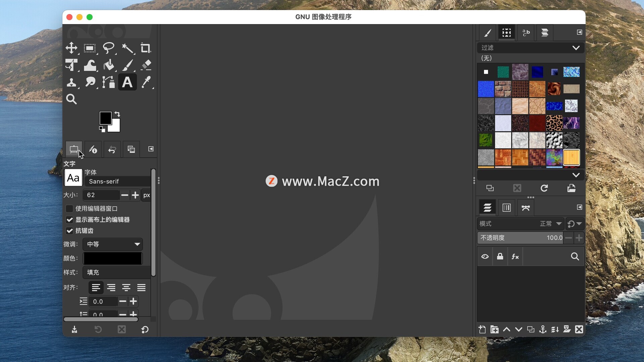
Task: Pick the Eraser tool
Action: tap(146, 65)
